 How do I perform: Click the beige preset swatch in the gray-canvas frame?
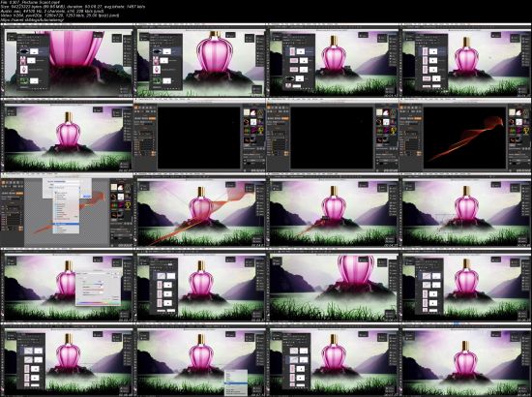114,187
